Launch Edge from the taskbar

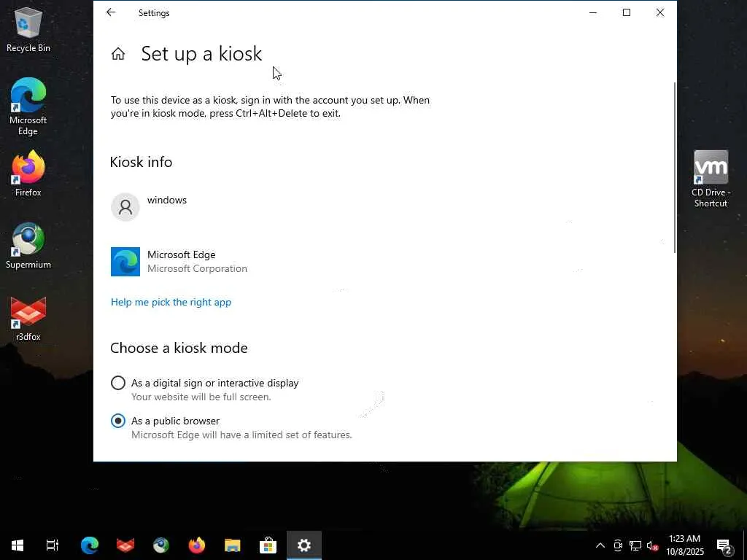[90, 545]
